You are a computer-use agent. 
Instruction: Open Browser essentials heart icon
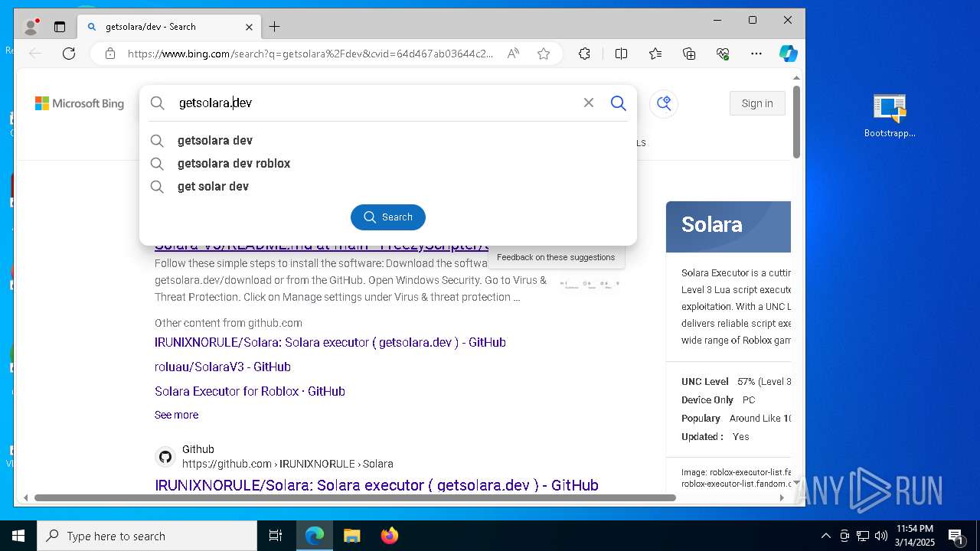[723, 54]
